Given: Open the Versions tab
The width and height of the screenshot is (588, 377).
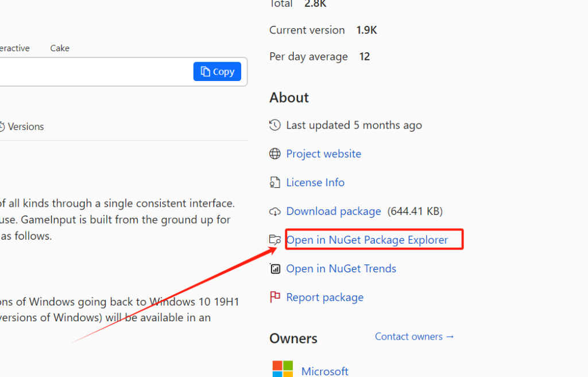Looking at the screenshot, I should click(25, 126).
